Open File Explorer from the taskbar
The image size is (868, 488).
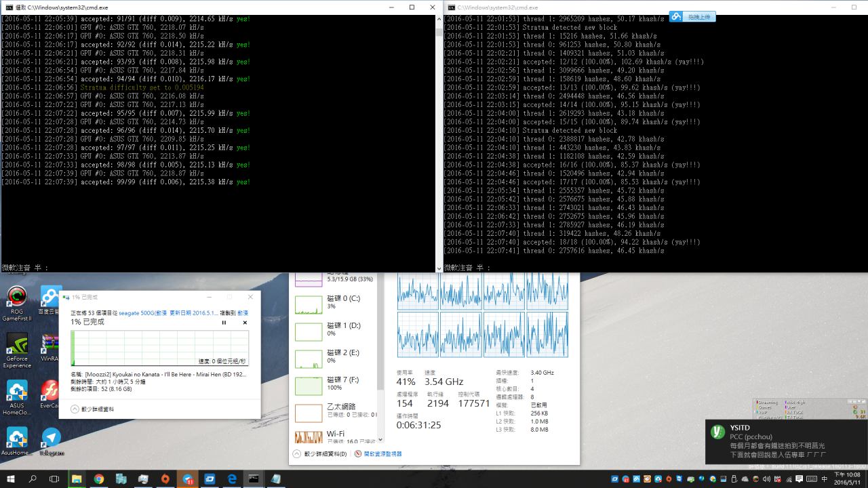(77, 479)
